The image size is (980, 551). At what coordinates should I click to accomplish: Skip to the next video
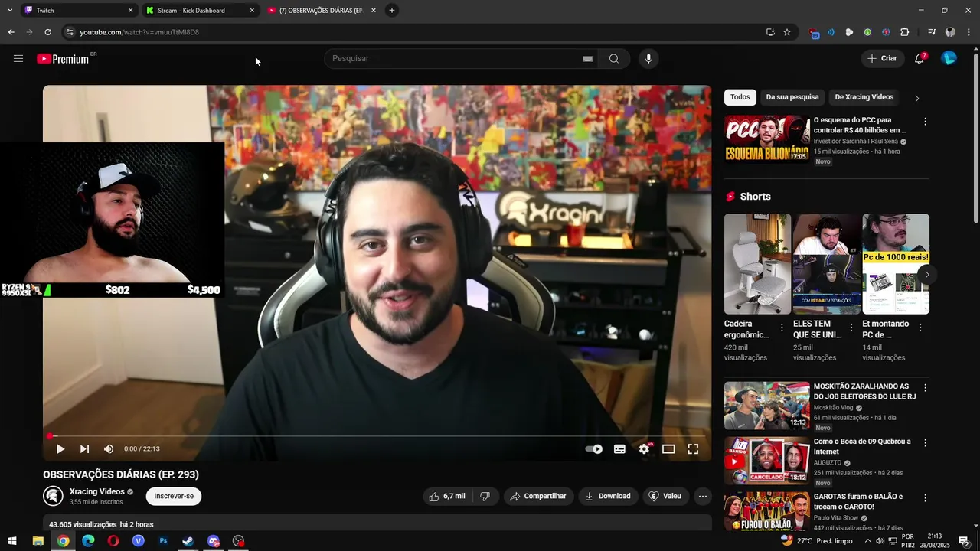[84, 449]
